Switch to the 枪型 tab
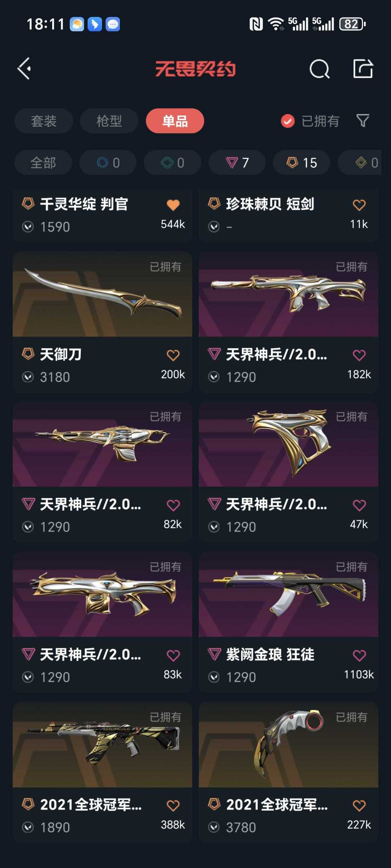Image resolution: width=391 pixels, height=868 pixels. pyautogui.click(x=109, y=121)
